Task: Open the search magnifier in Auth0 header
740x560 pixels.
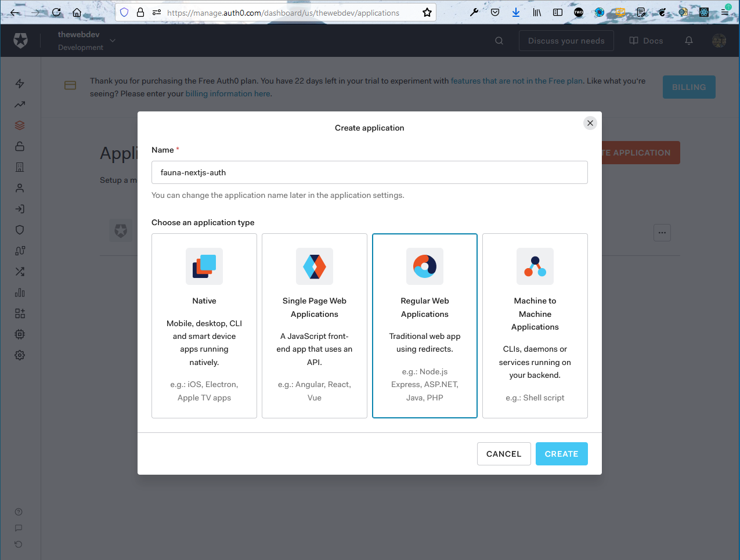Action: pos(499,41)
